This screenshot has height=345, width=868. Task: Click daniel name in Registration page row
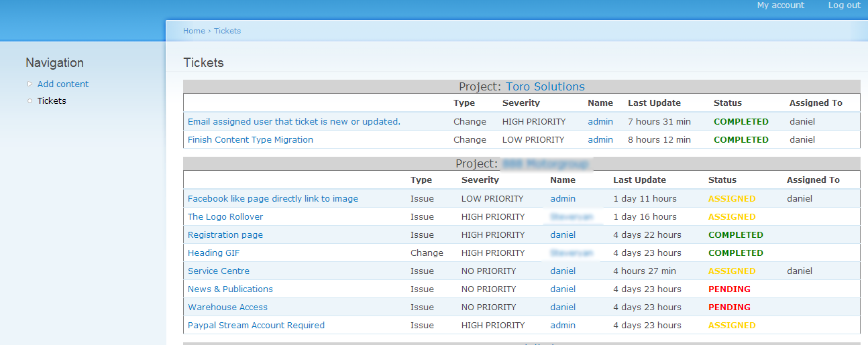point(562,234)
